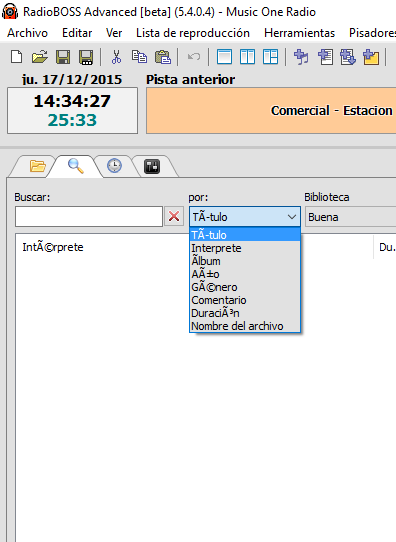Save playlist with the first floppy disk icon

click(x=63, y=57)
